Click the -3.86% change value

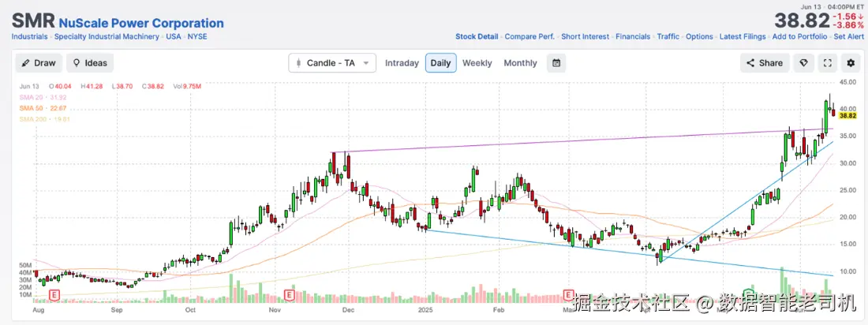(848, 25)
